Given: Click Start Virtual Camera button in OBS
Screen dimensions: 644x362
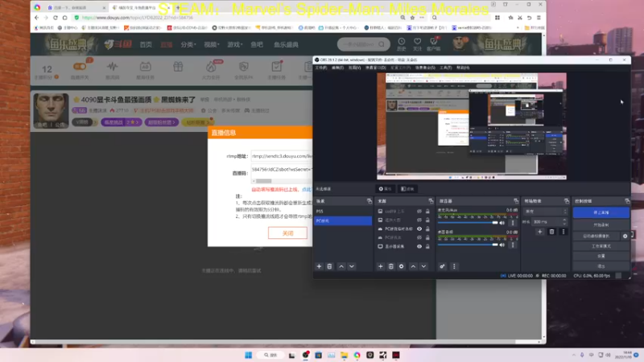Looking at the screenshot, I should point(597,236).
